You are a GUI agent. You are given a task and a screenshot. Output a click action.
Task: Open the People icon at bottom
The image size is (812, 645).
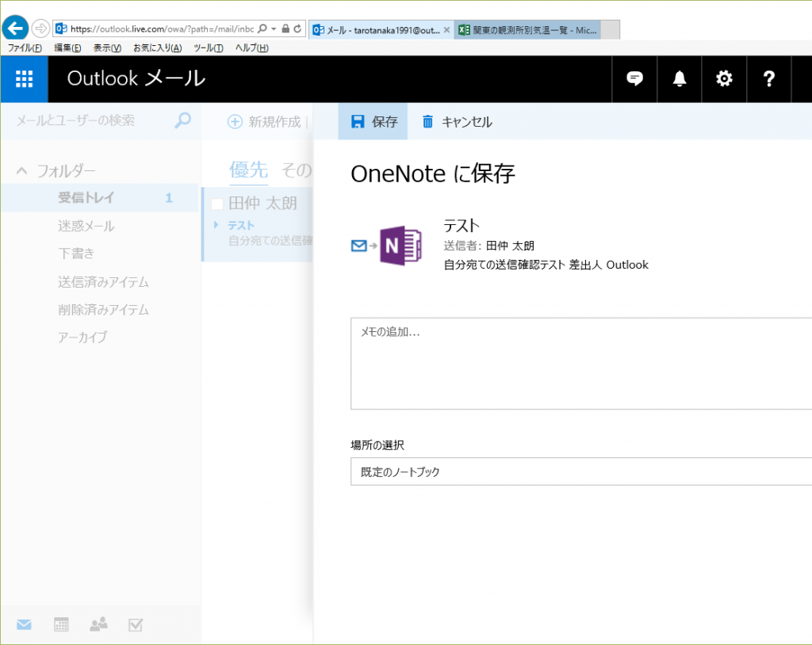click(98, 624)
